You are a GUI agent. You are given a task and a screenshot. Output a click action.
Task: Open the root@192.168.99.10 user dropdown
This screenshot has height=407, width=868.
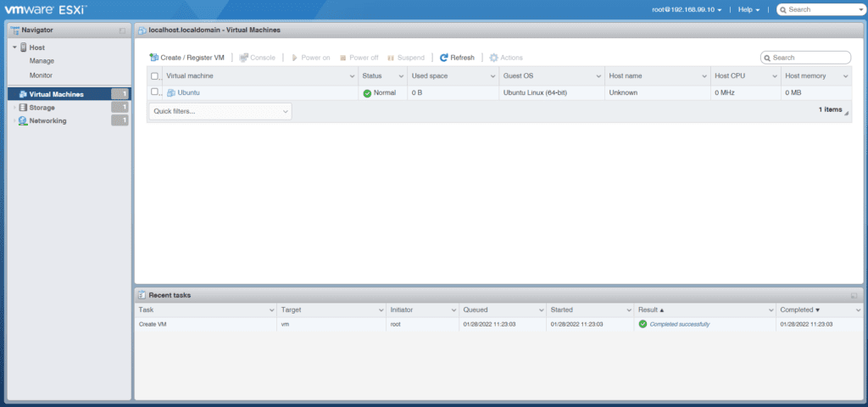(x=687, y=9)
